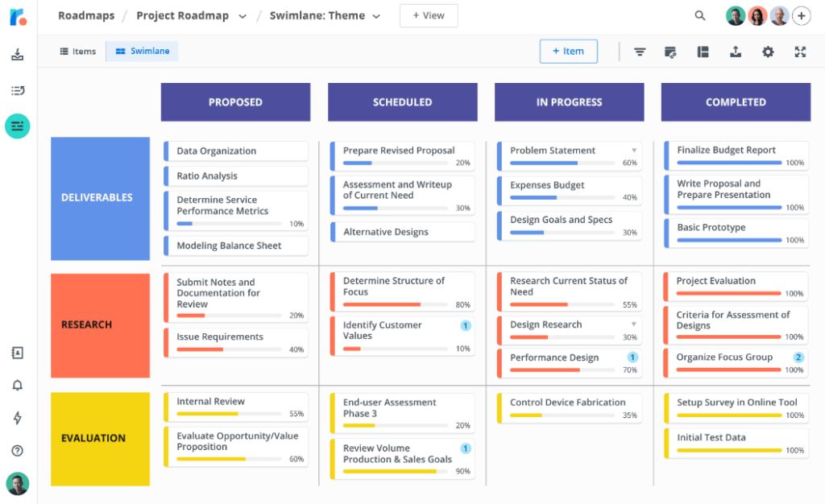Image resolution: width=825 pixels, height=504 pixels.
Task: Open the filter icon in the toolbar
Action: [640, 52]
